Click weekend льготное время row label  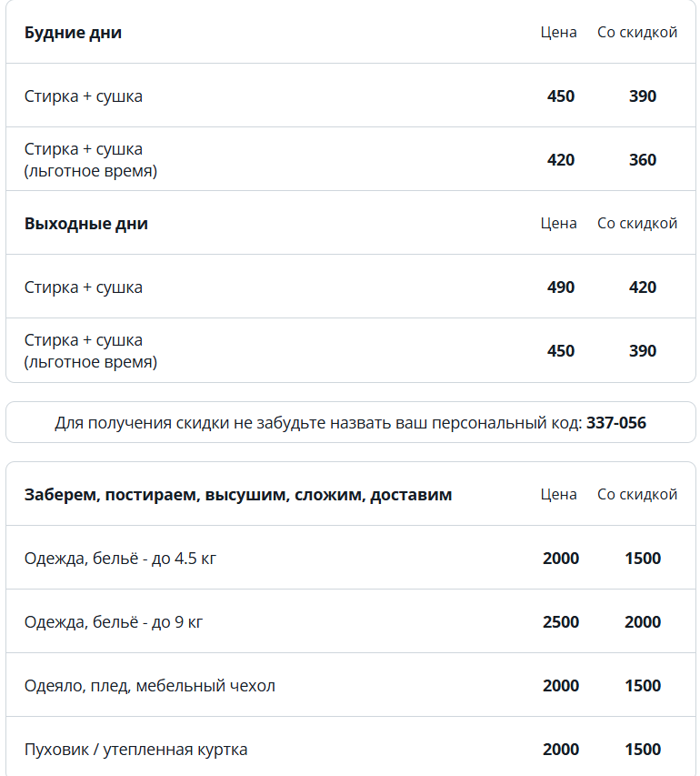point(91,351)
